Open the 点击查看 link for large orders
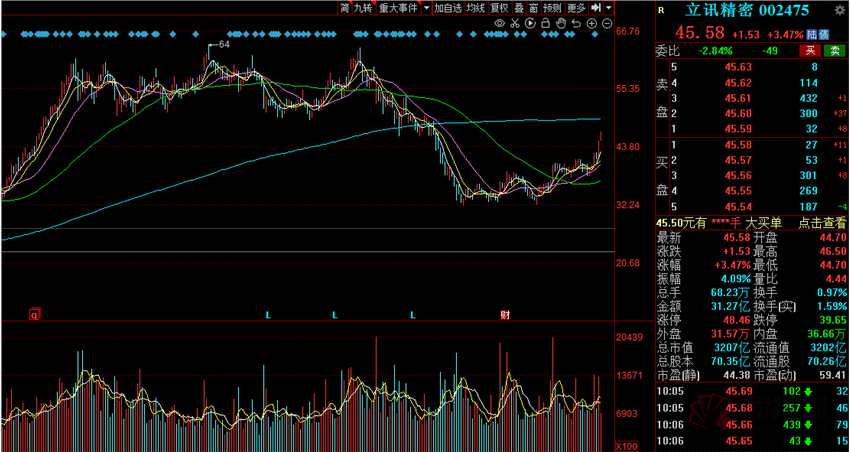Image resolution: width=850 pixels, height=452 pixels. click(822, 223)
